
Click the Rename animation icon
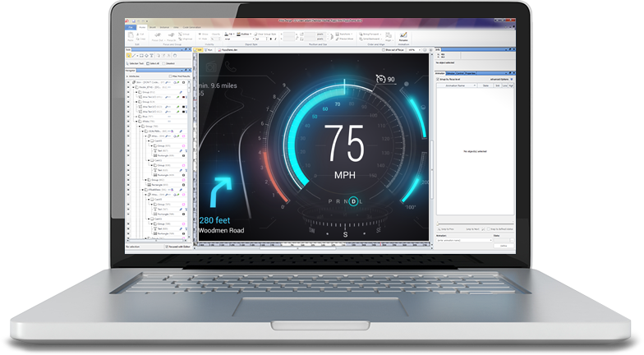403,36
